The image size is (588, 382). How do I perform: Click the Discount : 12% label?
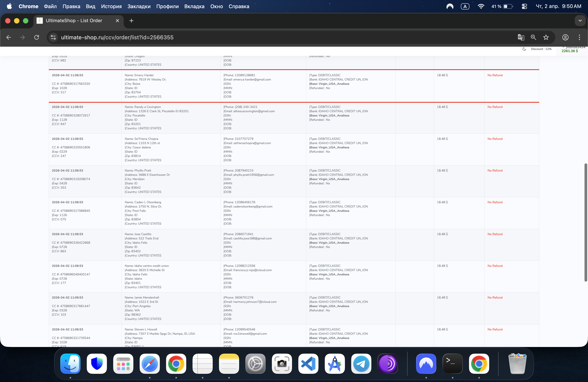(x=541, y=49)
